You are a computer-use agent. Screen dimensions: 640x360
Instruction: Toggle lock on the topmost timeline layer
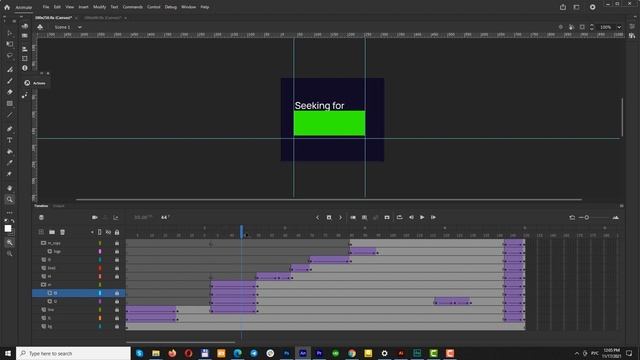click(117, 243)
